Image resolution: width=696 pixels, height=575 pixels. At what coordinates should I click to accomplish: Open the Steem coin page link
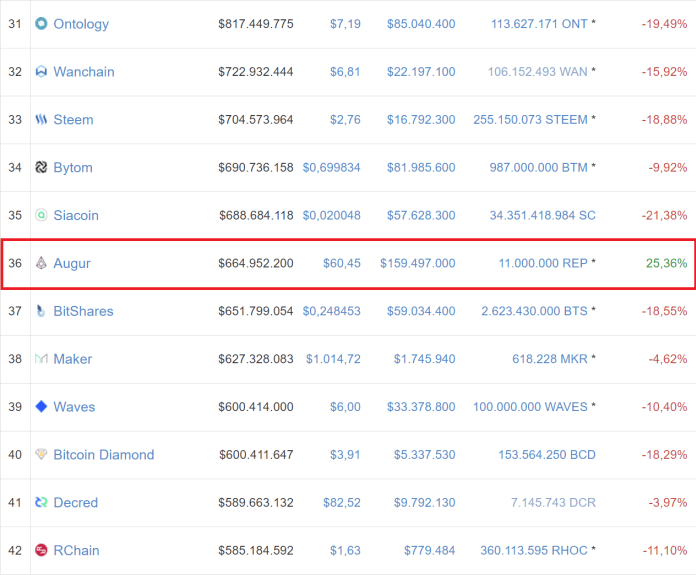74,119
